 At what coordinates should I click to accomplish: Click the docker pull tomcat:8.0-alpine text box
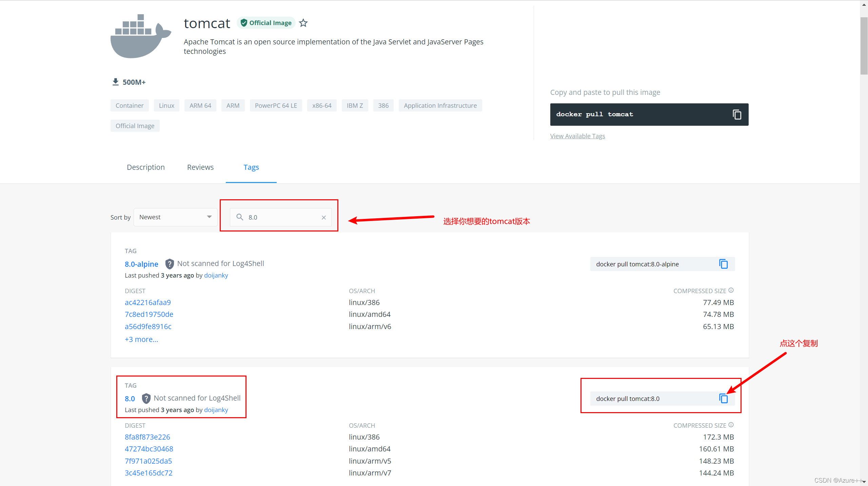(x=663, y=264)
